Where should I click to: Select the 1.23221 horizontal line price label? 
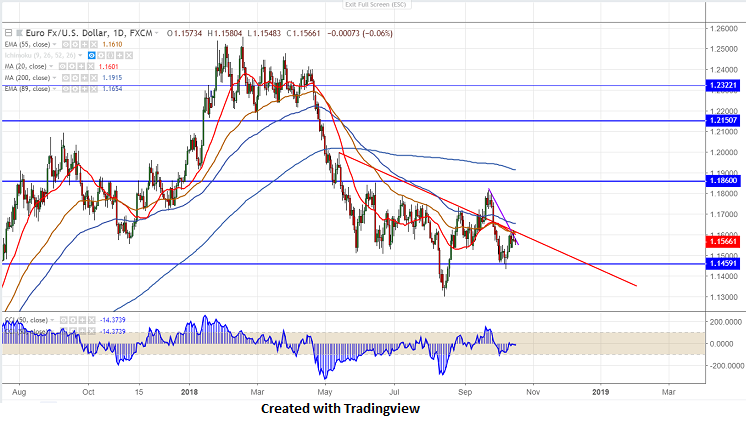click(x=723, y=86)
